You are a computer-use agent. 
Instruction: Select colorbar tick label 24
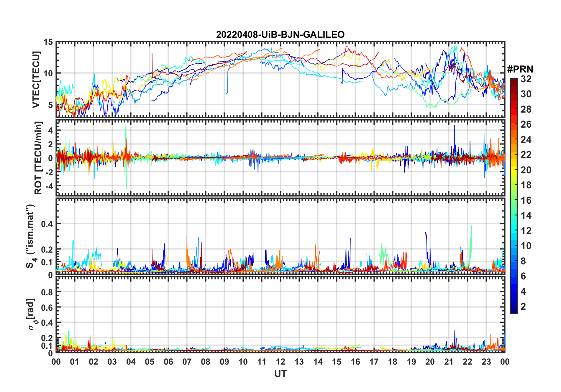[526, 140]
